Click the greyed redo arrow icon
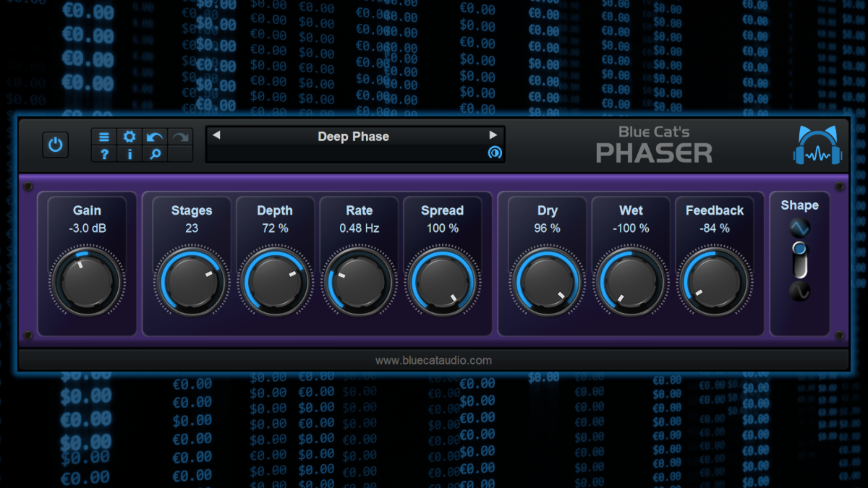The height and width of the screenshot is (488, 868). click(180, 137)
